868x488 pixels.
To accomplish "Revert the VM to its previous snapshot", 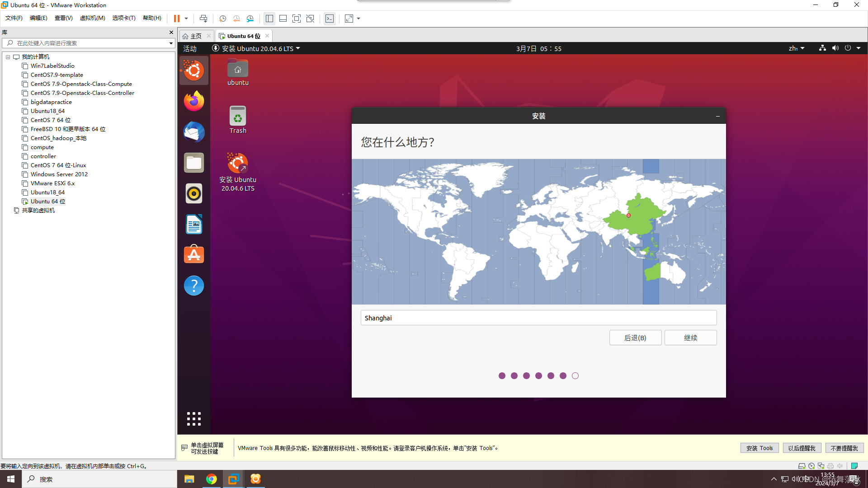I will 236,19.
